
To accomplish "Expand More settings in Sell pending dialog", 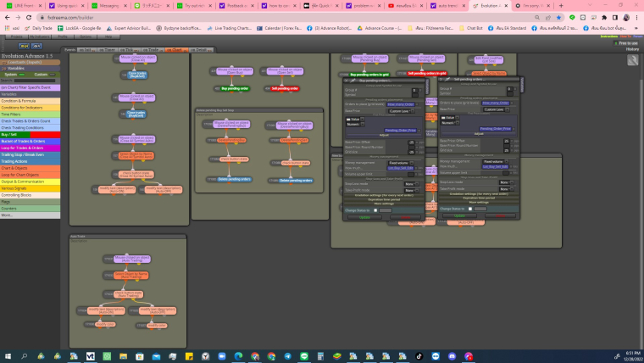I will (479, 202).
